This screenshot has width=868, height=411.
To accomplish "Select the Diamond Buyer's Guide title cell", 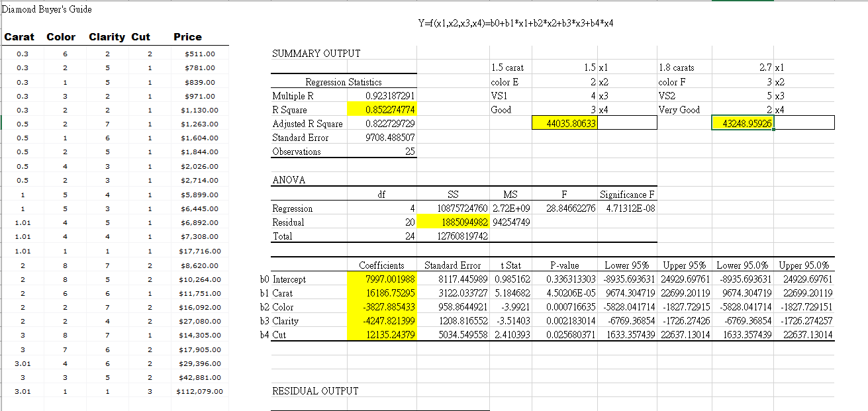I will click(x=47, y=9).
